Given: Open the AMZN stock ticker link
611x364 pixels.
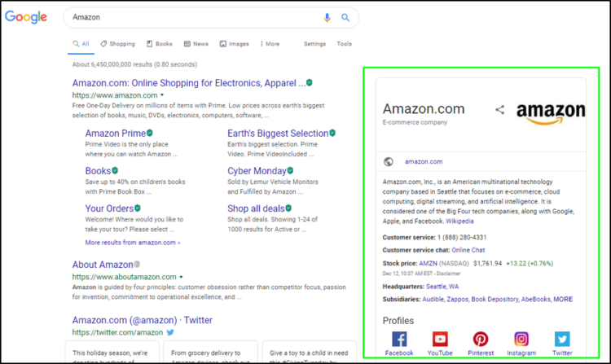Looking at the screenshot, I should click(429, 264).
